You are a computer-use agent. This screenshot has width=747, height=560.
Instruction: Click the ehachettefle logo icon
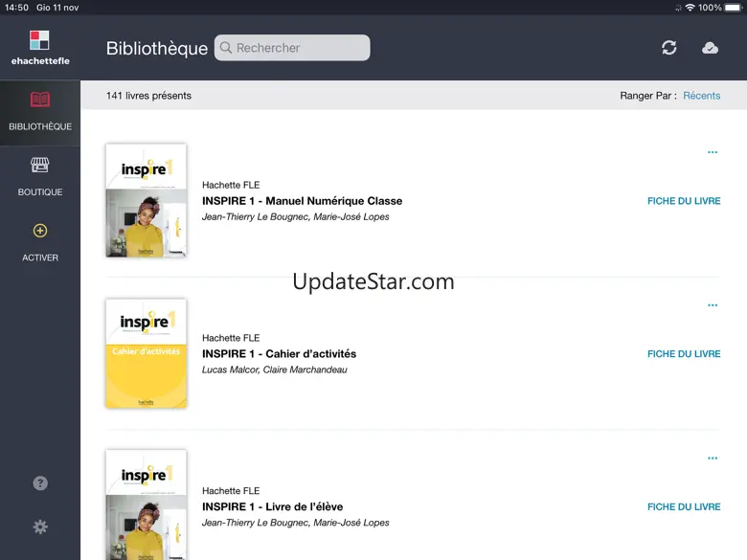click(39, 40)
